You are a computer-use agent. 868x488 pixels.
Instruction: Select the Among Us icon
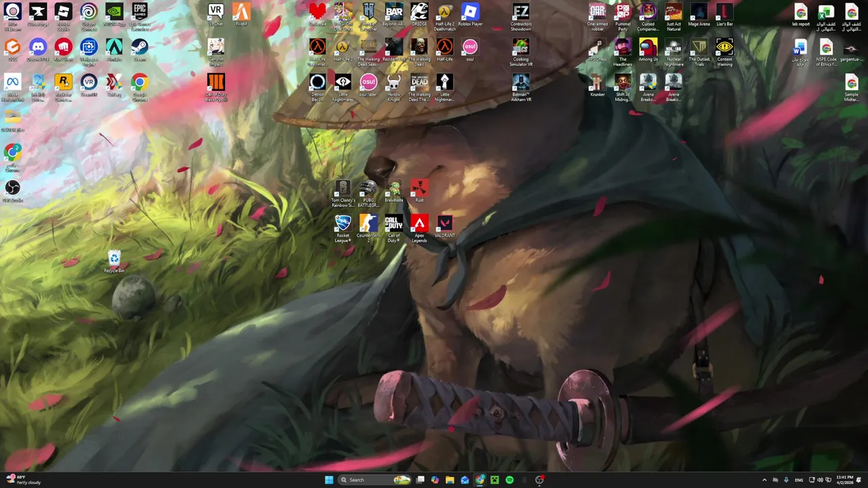pos(648,50)
